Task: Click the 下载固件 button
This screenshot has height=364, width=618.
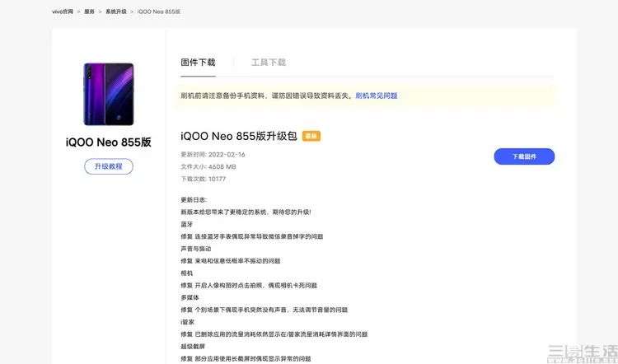Action: pyautogui.click(x=524, y=156)
